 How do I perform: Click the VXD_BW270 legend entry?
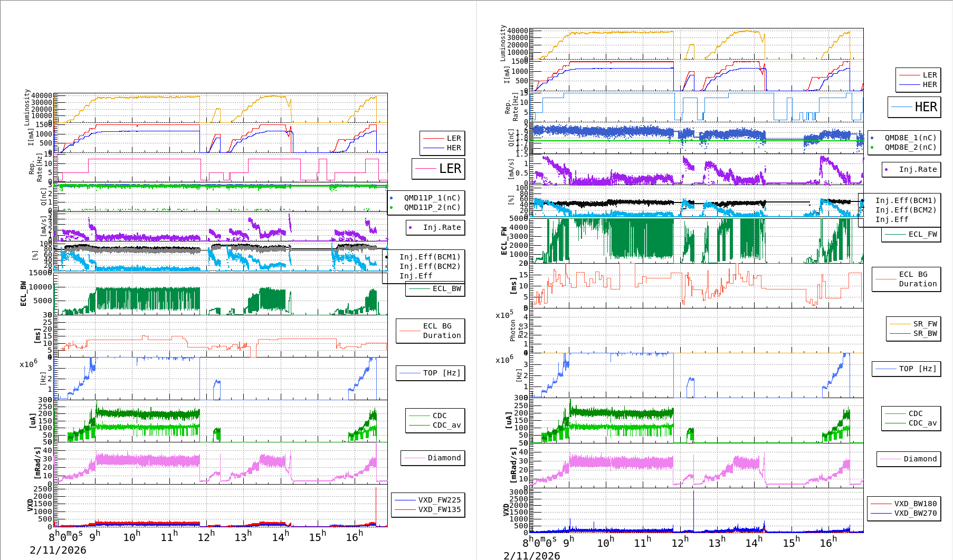coord(915,513)
